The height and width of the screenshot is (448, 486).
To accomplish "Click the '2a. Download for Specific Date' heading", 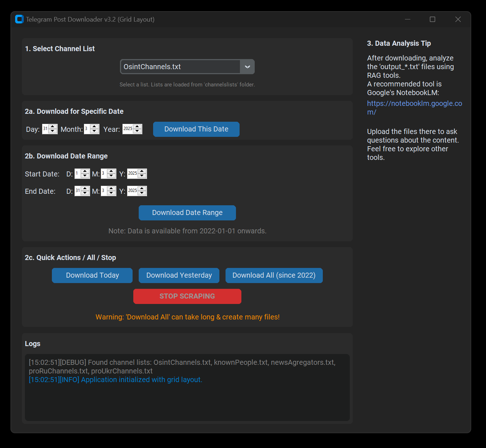I will tap(74, 111).
